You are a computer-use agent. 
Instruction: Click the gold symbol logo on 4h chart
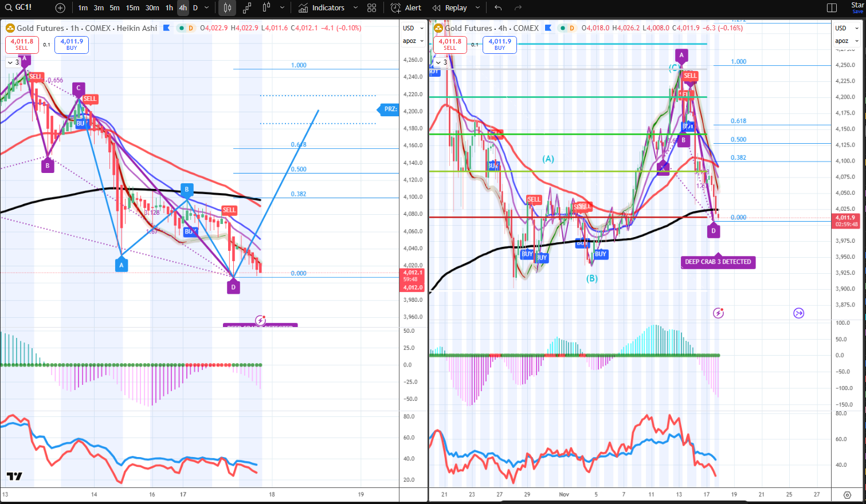tap(438, 28)
